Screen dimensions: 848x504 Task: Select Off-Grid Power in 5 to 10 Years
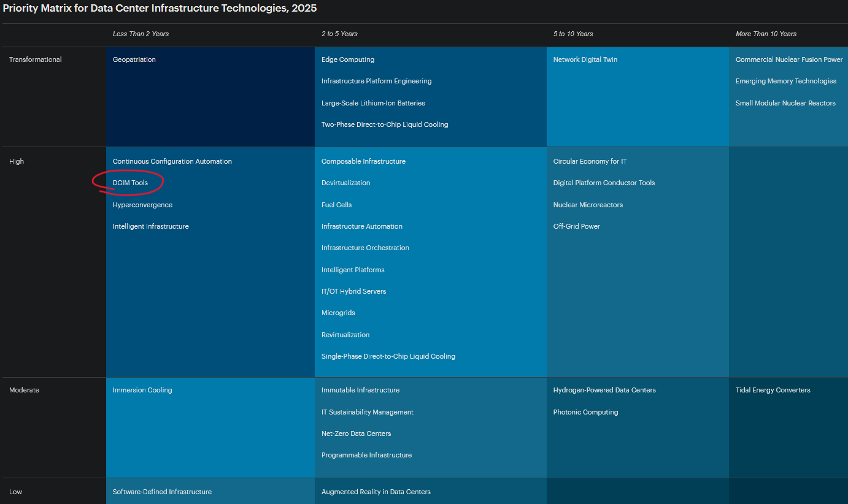click(576, 226)
